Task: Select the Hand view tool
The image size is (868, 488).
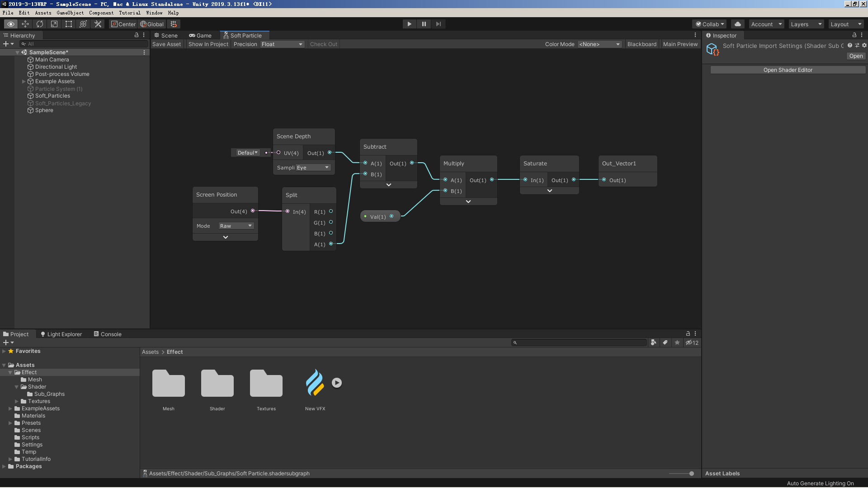Action: pos(11,24)
